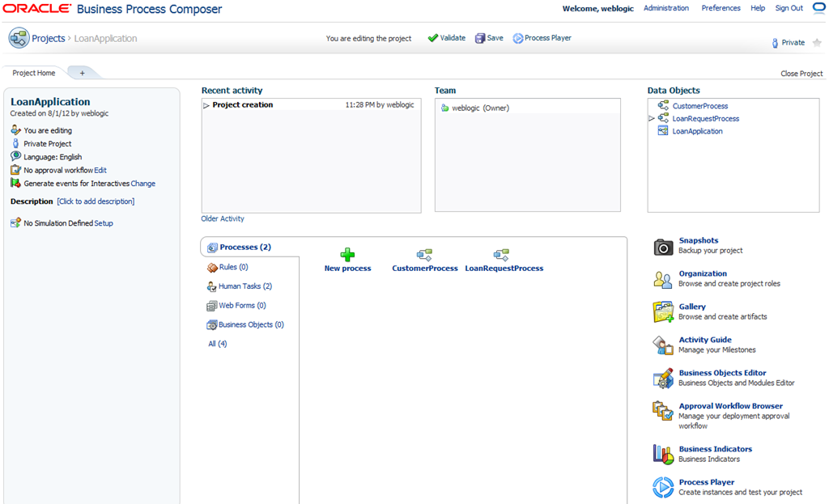Open the Administration menu link
The image size is (829, 504).
[665, 8]
